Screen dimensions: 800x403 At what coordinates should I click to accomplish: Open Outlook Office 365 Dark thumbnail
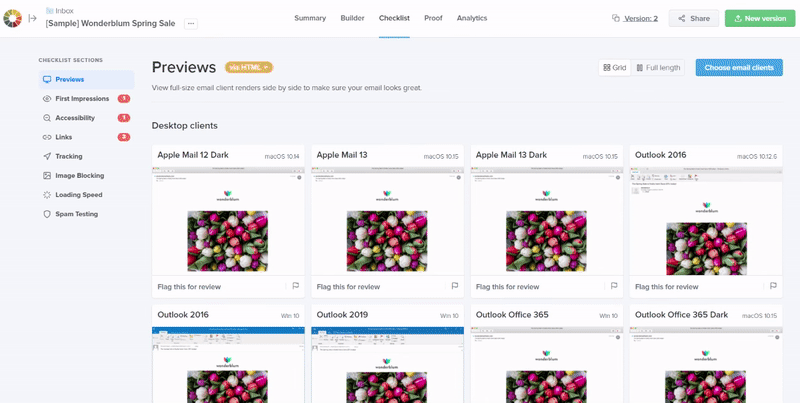pos(706,365)
